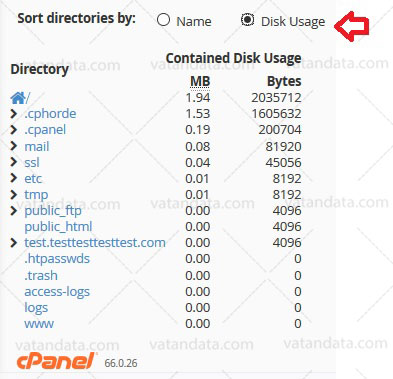Viewport: 393px width, 379px height.
Task: Click the red arrow pointing at Disk Usage
Action: (351, 26)
